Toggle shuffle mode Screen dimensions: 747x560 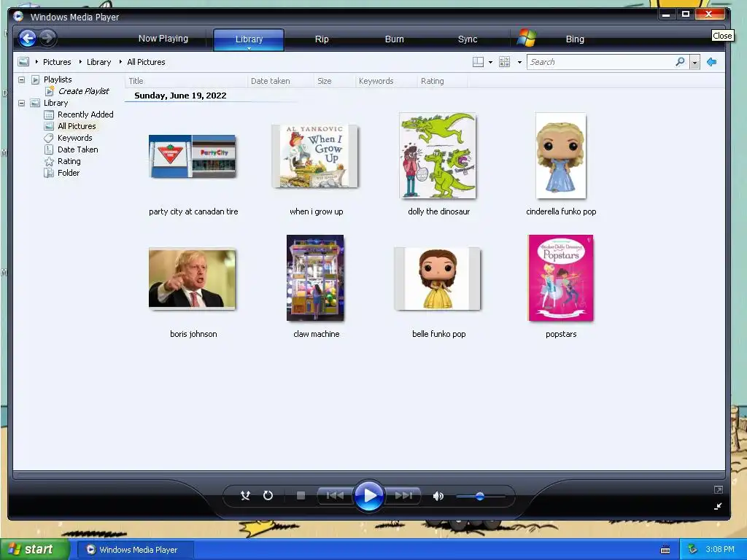(x=245, y=496)
